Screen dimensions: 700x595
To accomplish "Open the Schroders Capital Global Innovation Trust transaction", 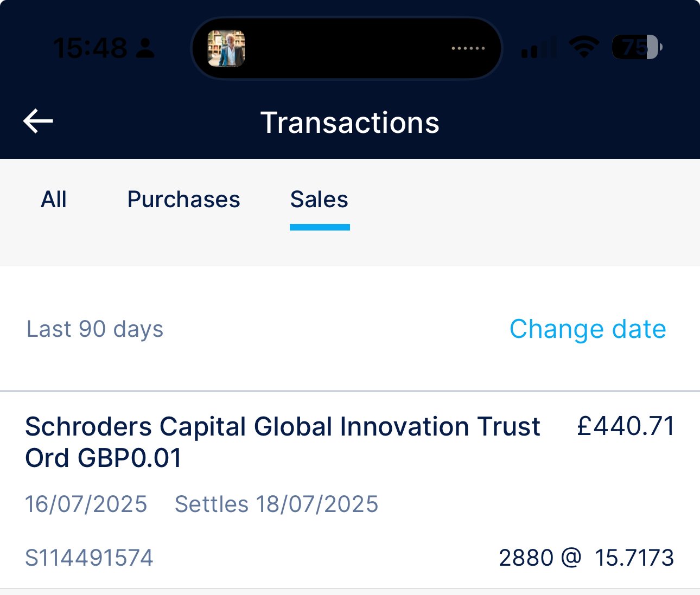I will [350, 490].
